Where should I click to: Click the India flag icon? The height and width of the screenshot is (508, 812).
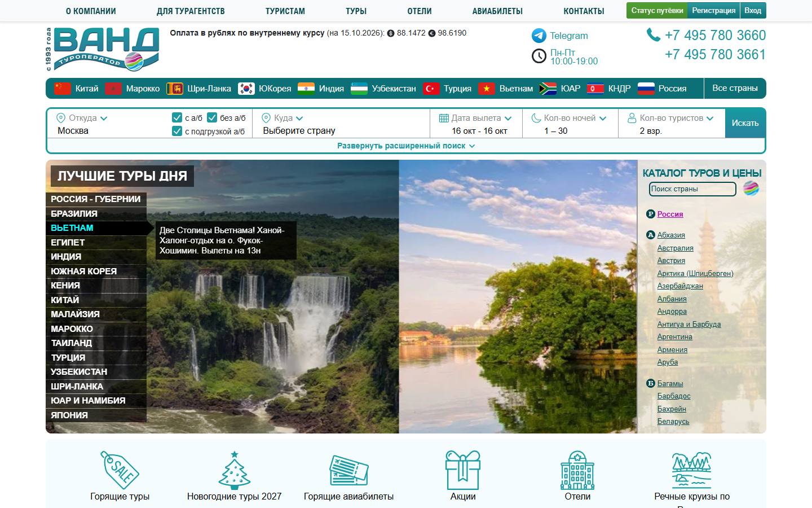(306, 89)
